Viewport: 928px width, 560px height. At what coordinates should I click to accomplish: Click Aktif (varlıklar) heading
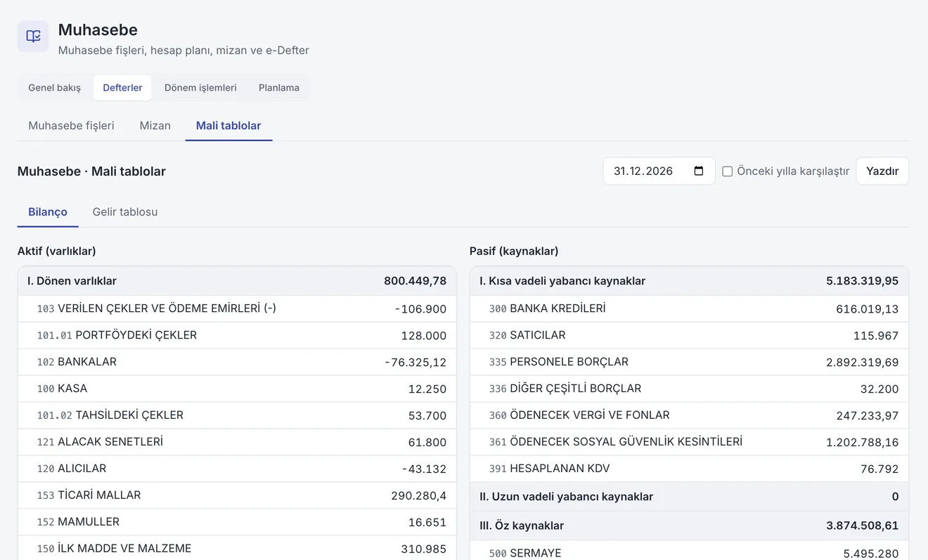[57, 251]
